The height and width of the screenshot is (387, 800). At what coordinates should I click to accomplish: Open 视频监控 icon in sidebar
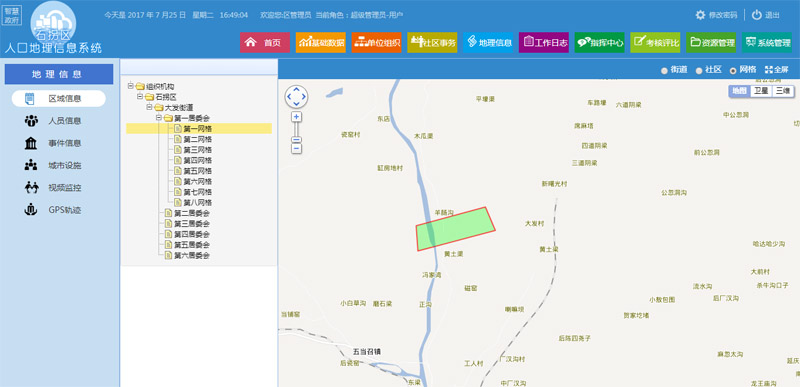pos(31,188)
